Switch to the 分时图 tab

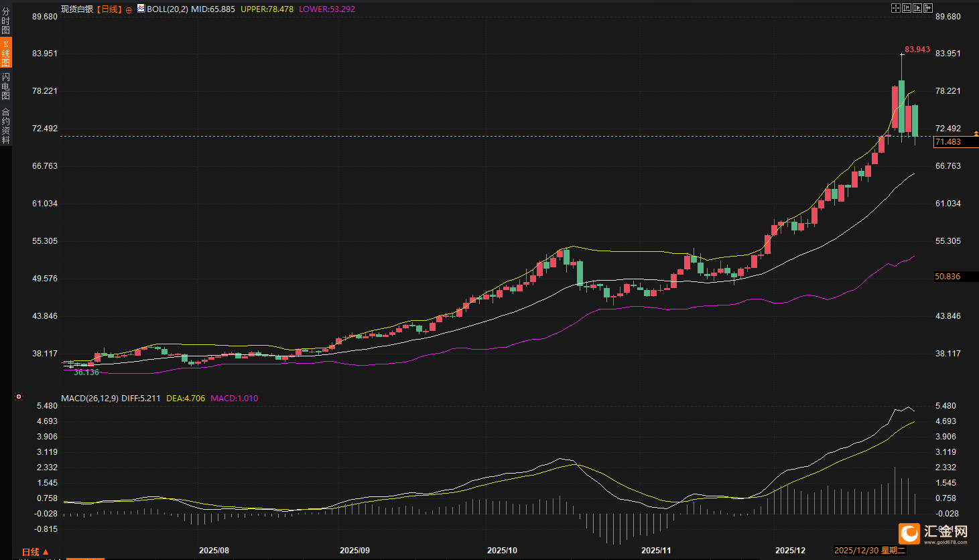5,21
